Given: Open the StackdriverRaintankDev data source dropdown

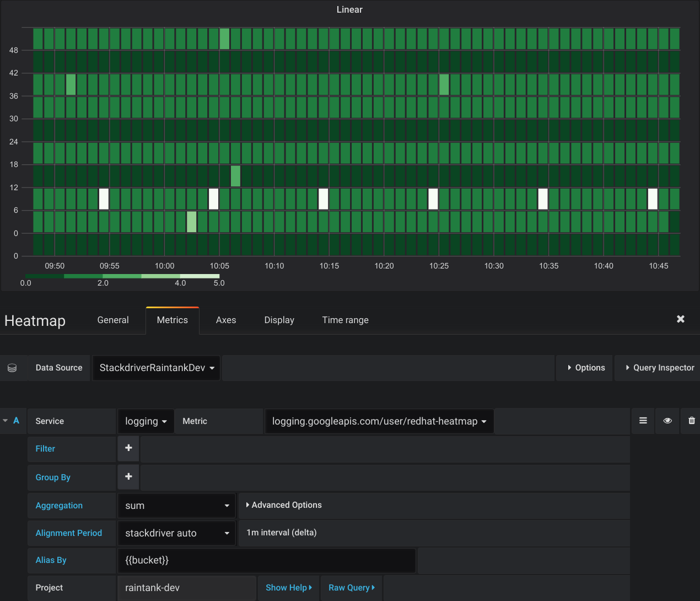Looking at the screenshot, I should pyautogui.click(x=157, y=368).
